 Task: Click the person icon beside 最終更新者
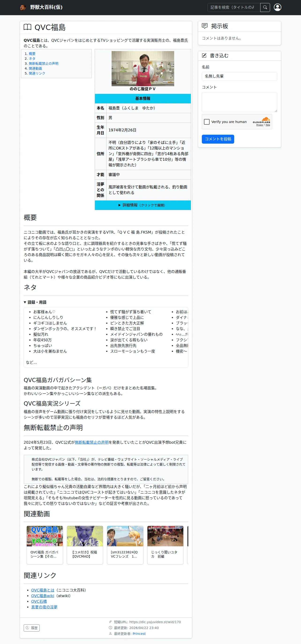point(110,633)
